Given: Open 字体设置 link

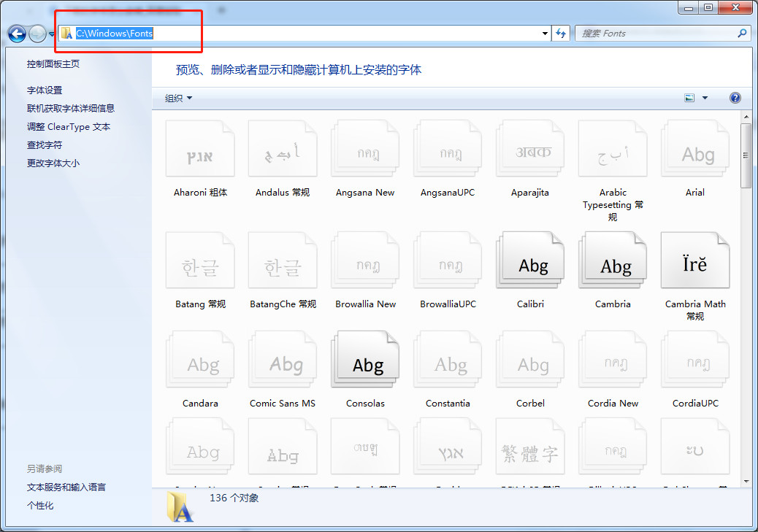Looking at the screenshot, I should [45, 90].
